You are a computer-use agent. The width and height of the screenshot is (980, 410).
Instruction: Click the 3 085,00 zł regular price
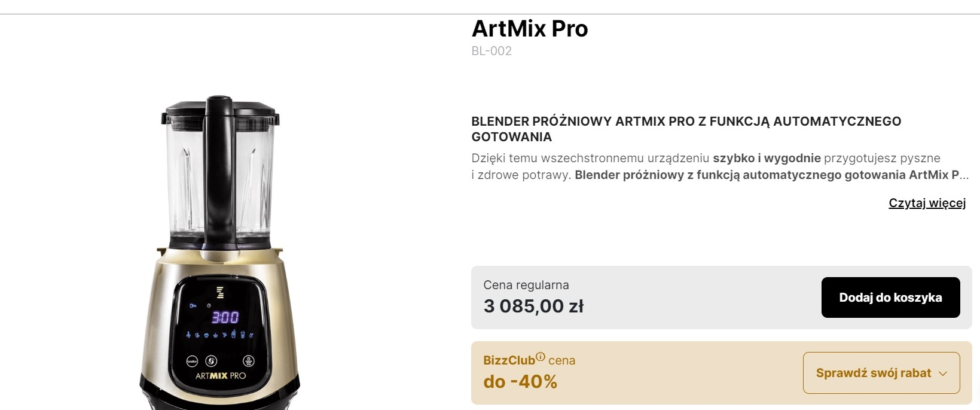coord(533,306)
